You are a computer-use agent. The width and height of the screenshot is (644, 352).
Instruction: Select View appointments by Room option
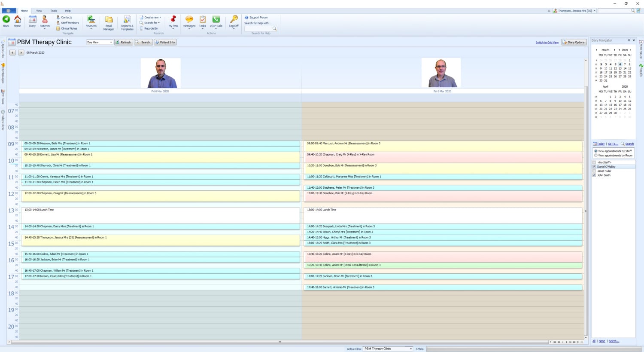pyautogui.click(x=595, y=156)
